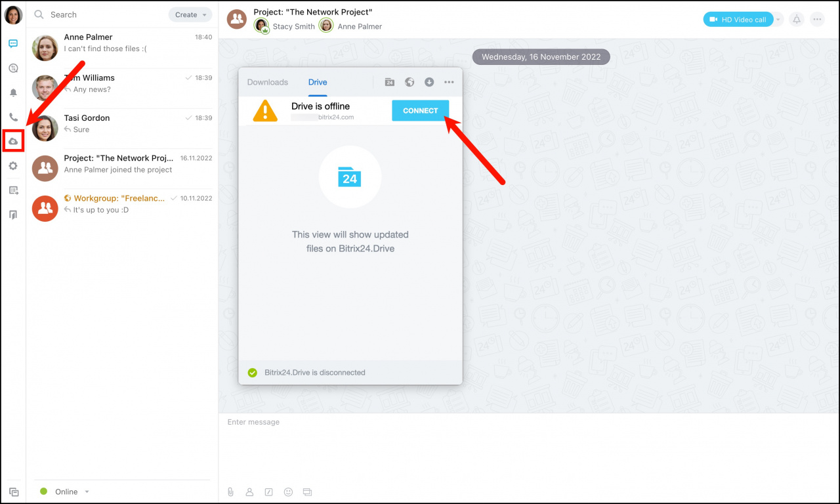This screenshot has width=840, height=504.
Task: Click the Wednesday, 16 November 2022 date label
Action: pos(541,57)
